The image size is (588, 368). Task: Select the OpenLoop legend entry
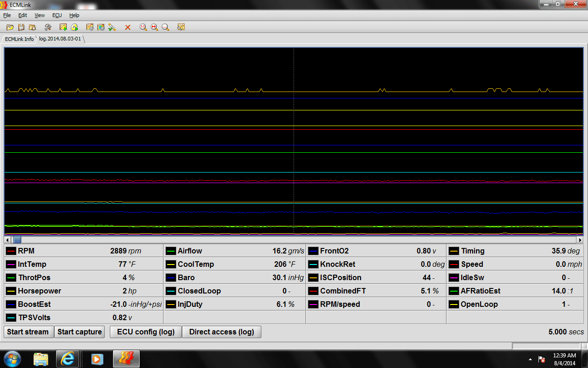click(x=515, y=304)
